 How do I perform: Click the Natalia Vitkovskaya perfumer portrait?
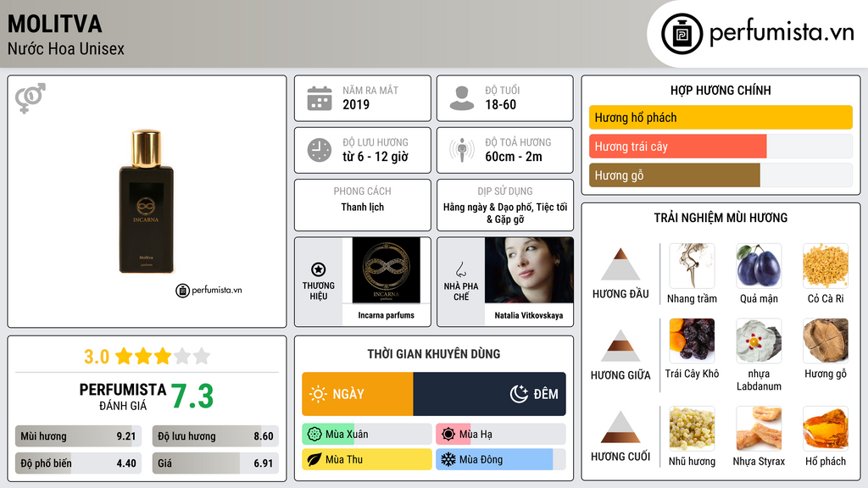529,270
